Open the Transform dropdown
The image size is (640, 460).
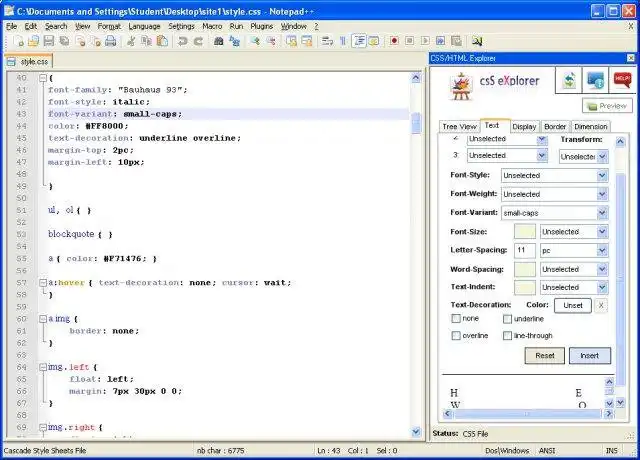coord(584,157)
